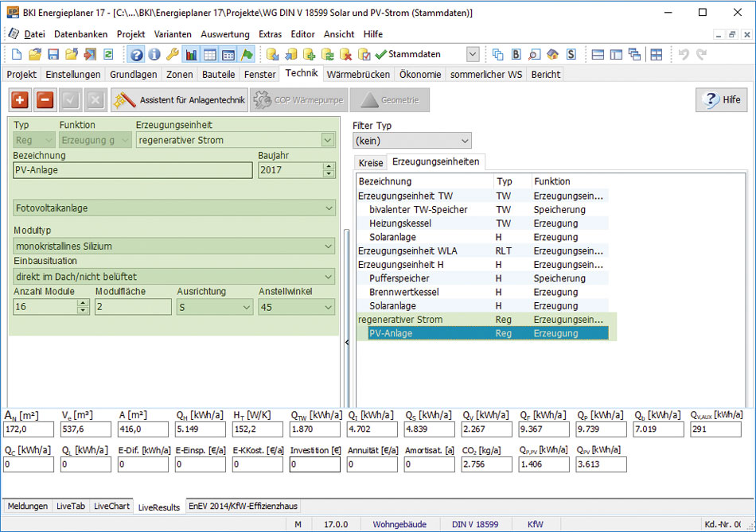
Task: Open the Assistent für Anlagentechnik
Action: (179, 99)
